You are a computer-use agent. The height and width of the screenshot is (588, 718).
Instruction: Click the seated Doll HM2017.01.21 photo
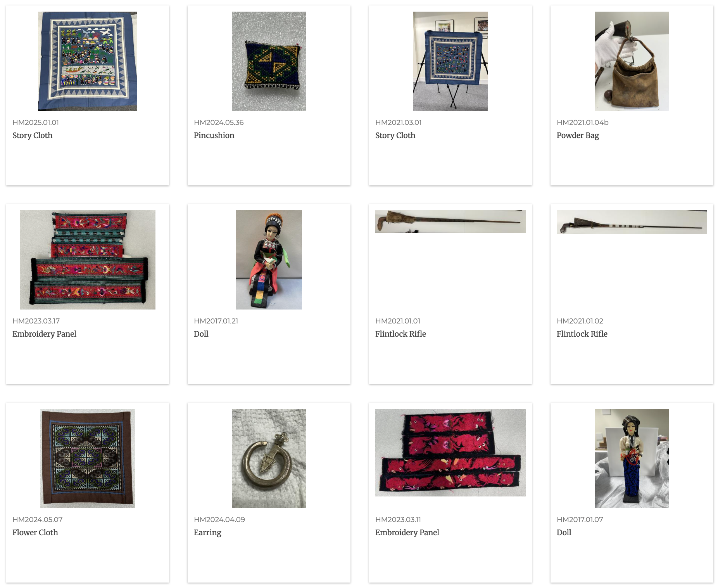[x=269, y=260]
